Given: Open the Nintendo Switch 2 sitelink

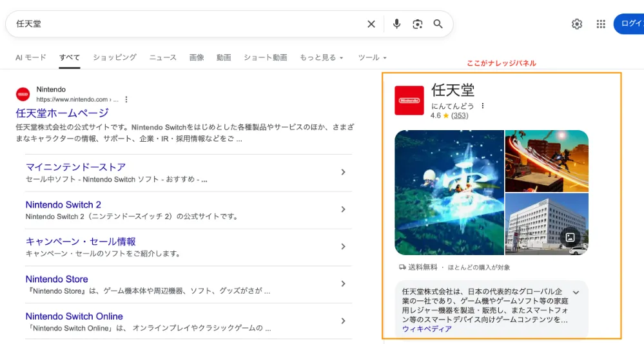Looking at the screenshot, I should (63, 205).
